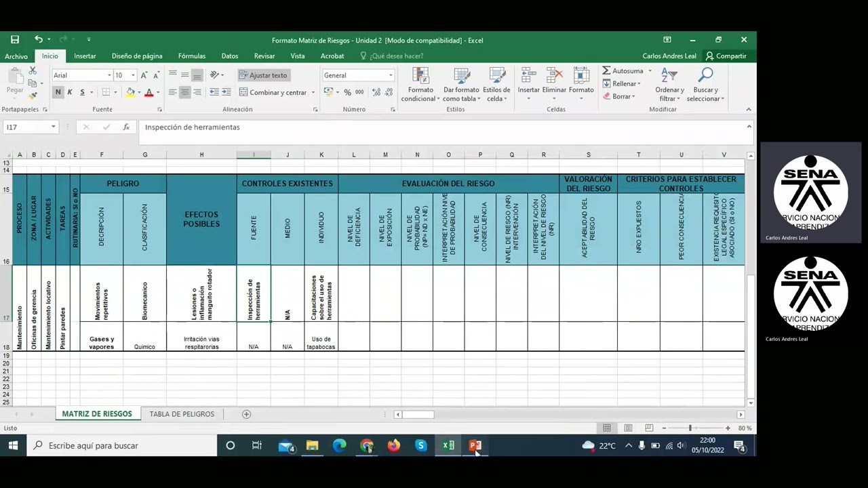The height and width of the screenshot is (488, 868).
Task: Expand the formula bar chevron
Action: [x=749, y=127]
